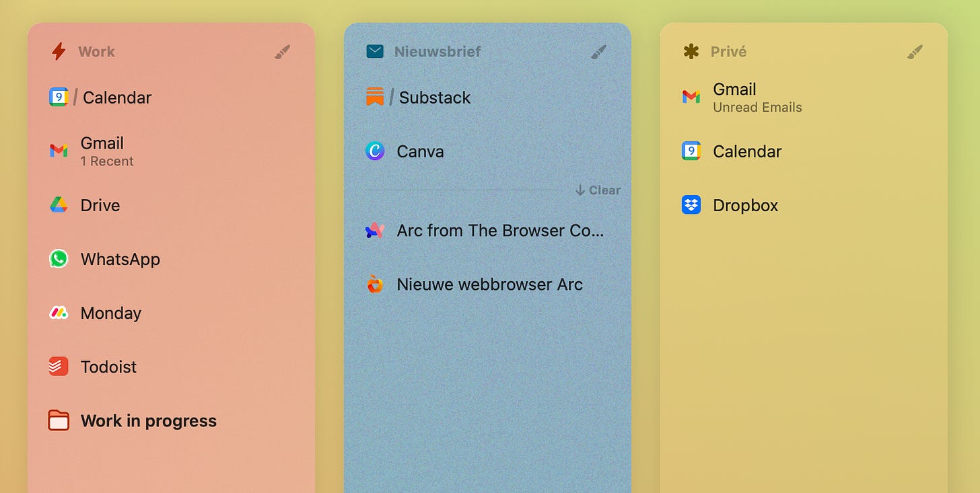Open Calendar text in Work space
The image size is (980, 493).
point(117,98)
